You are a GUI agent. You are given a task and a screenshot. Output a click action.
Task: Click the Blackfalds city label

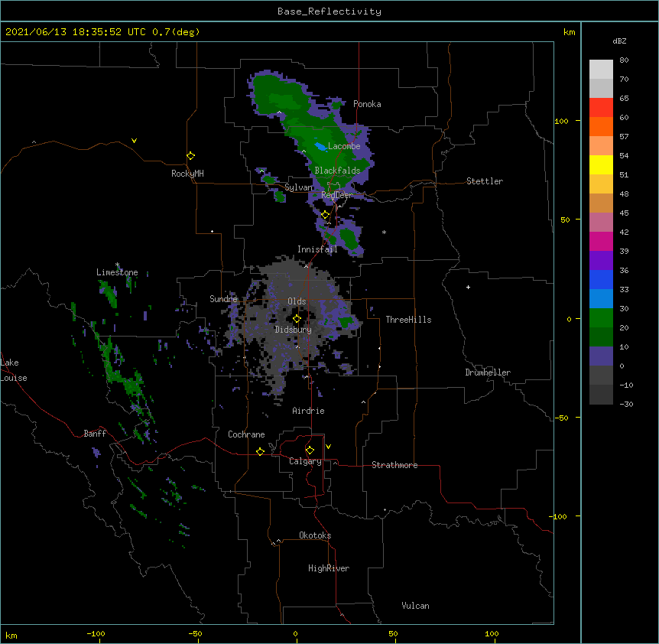337,171
